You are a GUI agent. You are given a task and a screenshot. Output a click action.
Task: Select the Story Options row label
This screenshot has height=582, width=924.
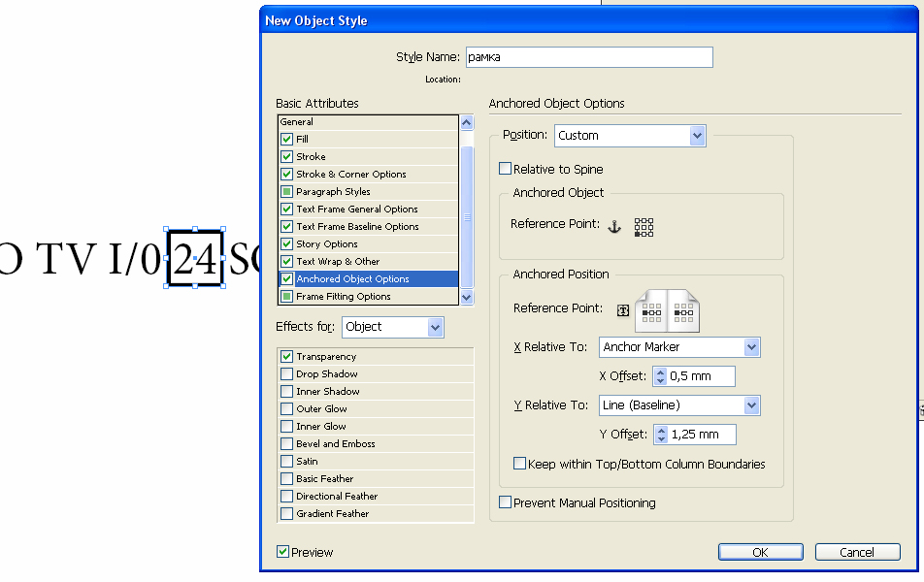click(x=327, y=243)
